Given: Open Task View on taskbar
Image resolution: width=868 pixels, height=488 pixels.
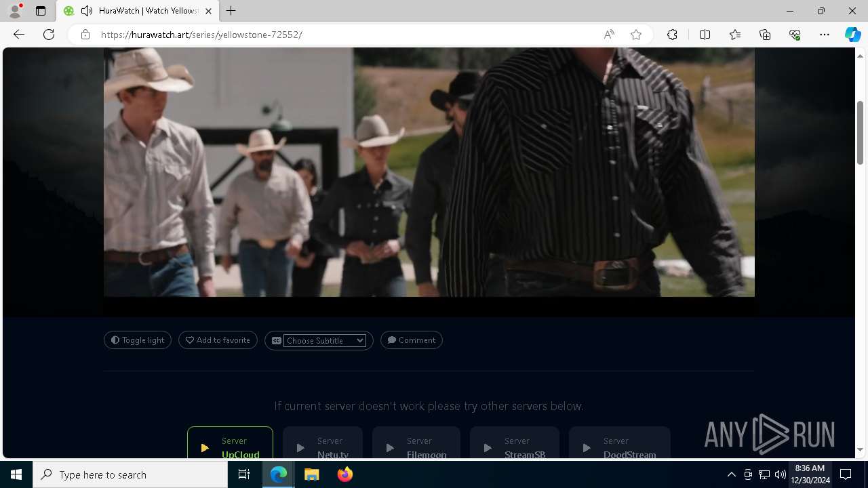Looking at the screenshot, I should coord(244,474).
